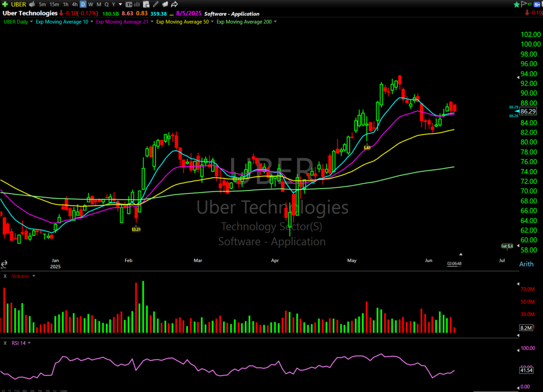The height and width of the screenshot is (392, 543).
Task: Click the Uber Technologies company name
Action: click(30, 13)
